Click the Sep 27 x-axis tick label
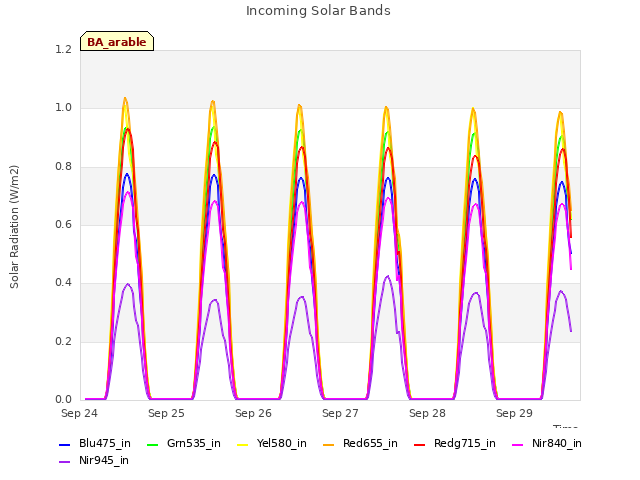Viewport: 640px width, 480px height. 340,413
